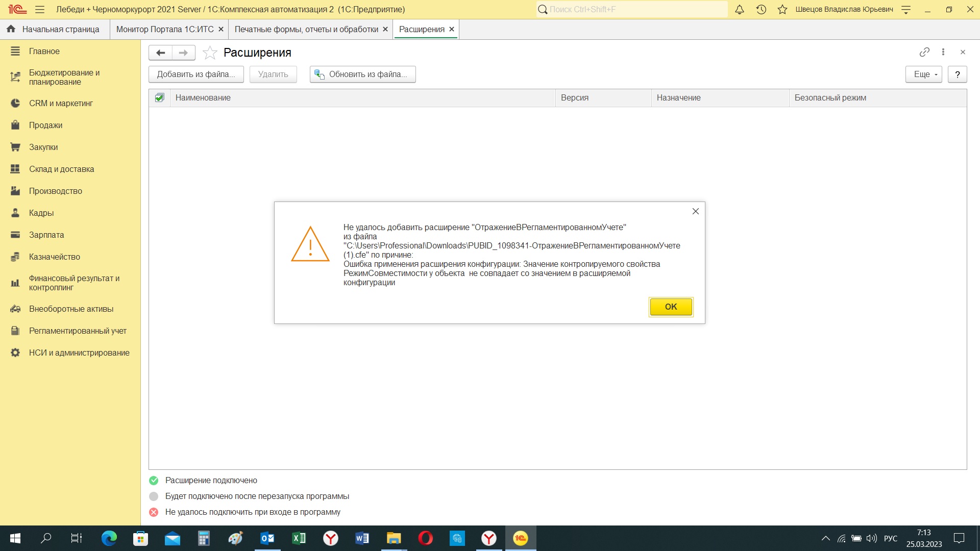The height and width of the screenshot is (551, 980).
Task: Close Печатные формы, отчеты и обработки tab
Action: 385,29
